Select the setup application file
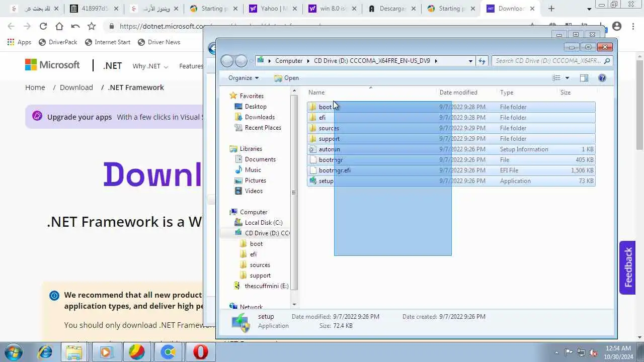 click(x=451, y=181)
